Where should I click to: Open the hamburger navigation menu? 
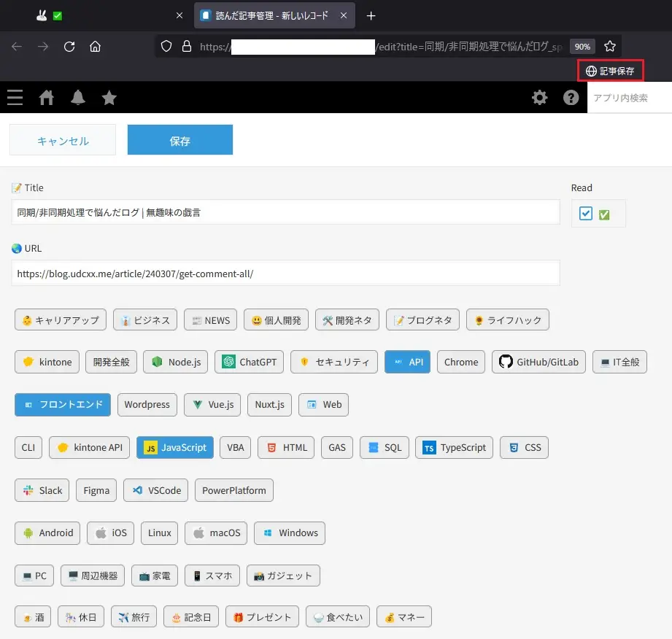click(x=15, y=98)
